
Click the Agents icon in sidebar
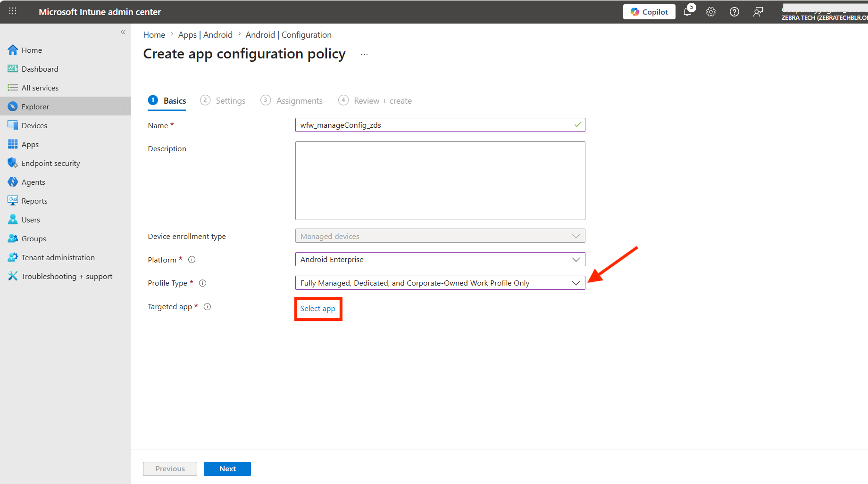click(x=13, y=182)
